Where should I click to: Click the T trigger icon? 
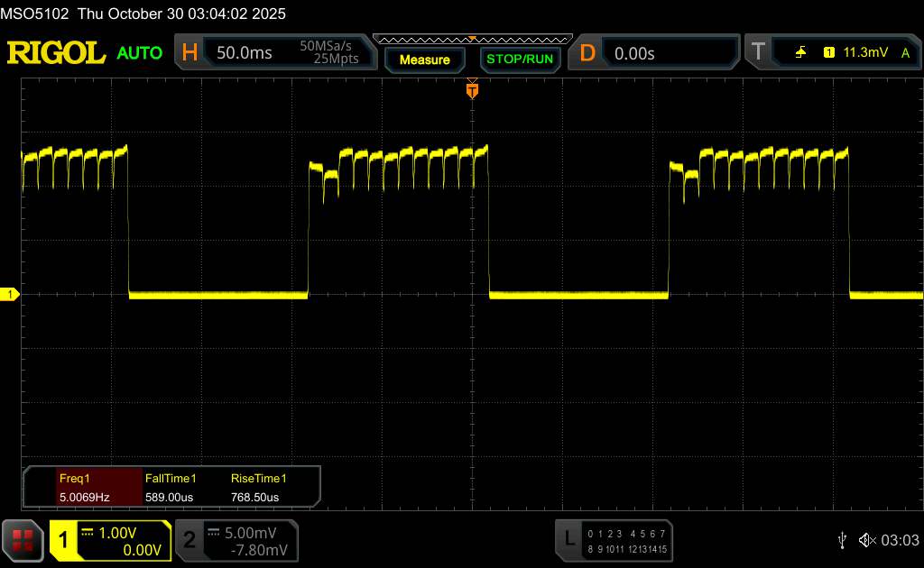(758, 53)
